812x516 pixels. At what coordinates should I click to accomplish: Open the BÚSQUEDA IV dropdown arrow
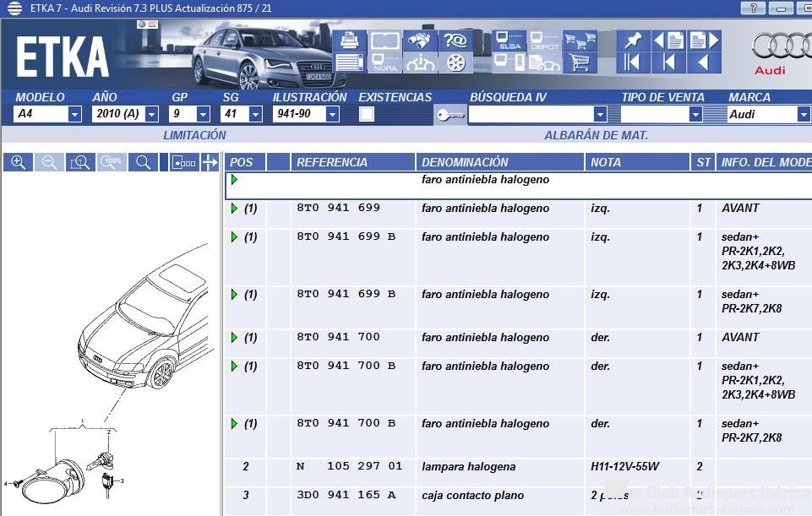click(600, 114)
